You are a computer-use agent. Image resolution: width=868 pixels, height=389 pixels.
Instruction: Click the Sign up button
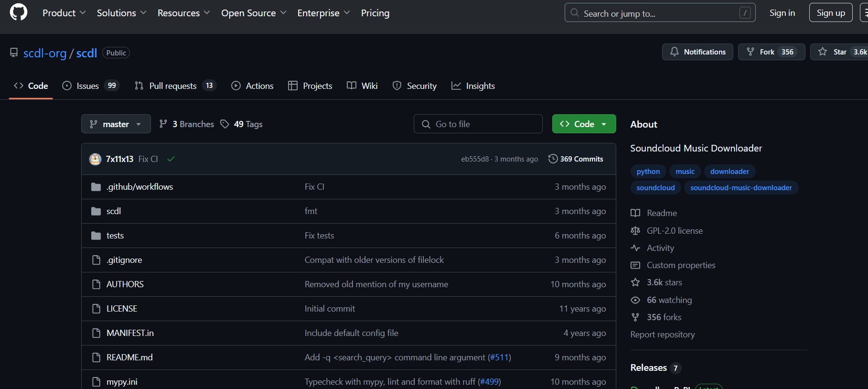[831, 13]
